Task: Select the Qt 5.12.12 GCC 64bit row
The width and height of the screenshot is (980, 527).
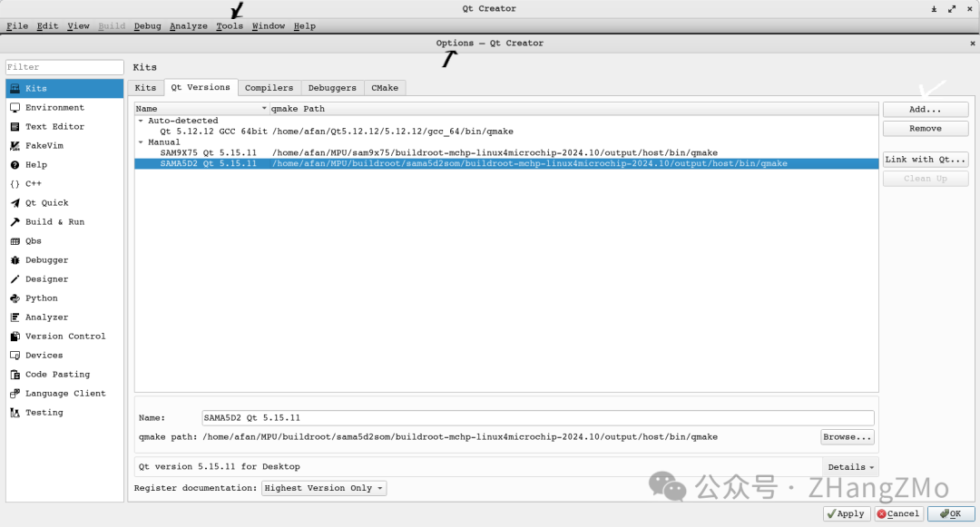Action: pyautogui.click(x=506, y=132)
